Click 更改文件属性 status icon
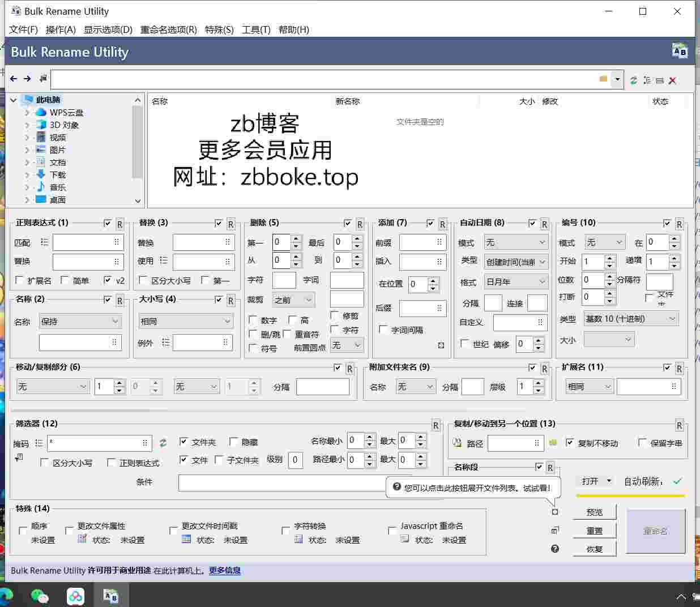The width and height of the screenshot is (700, 607). [x=83, y=538]
